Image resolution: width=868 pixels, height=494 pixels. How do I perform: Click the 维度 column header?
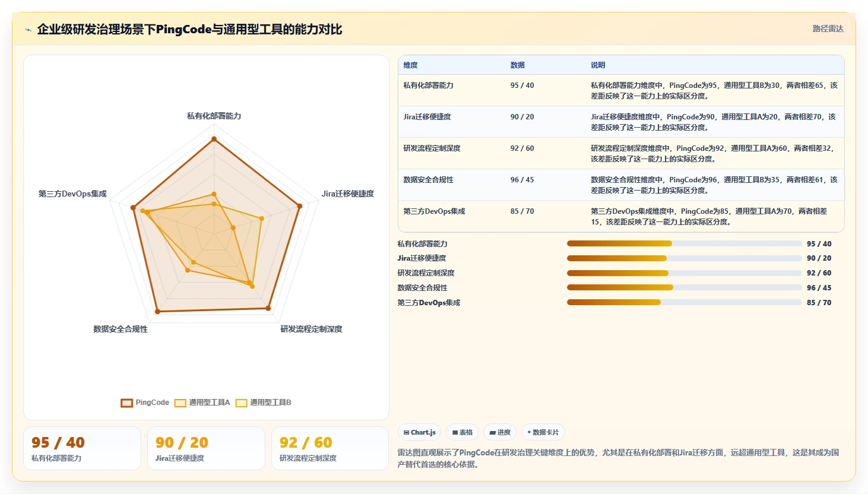click(411, 65)
